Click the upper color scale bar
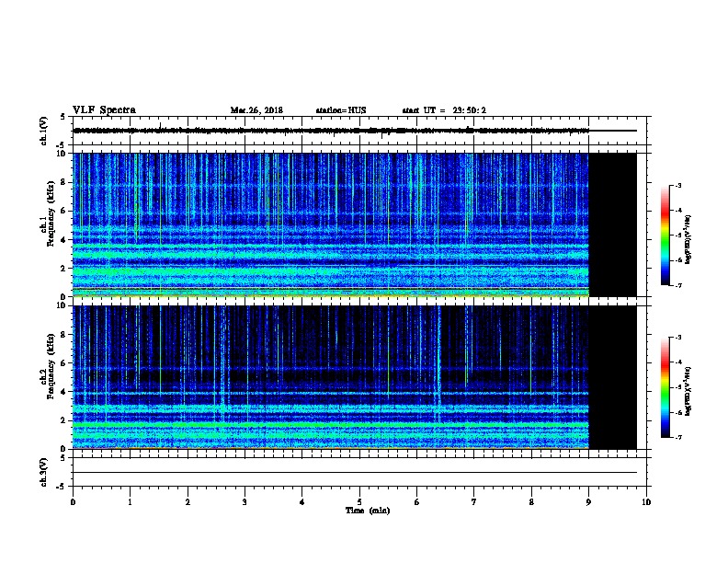Screen dimensions: 728x563 665,236
